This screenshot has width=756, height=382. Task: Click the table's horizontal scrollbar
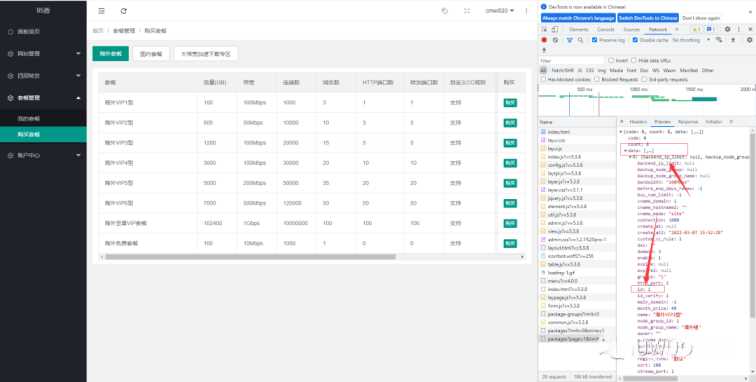click(250, 257)
